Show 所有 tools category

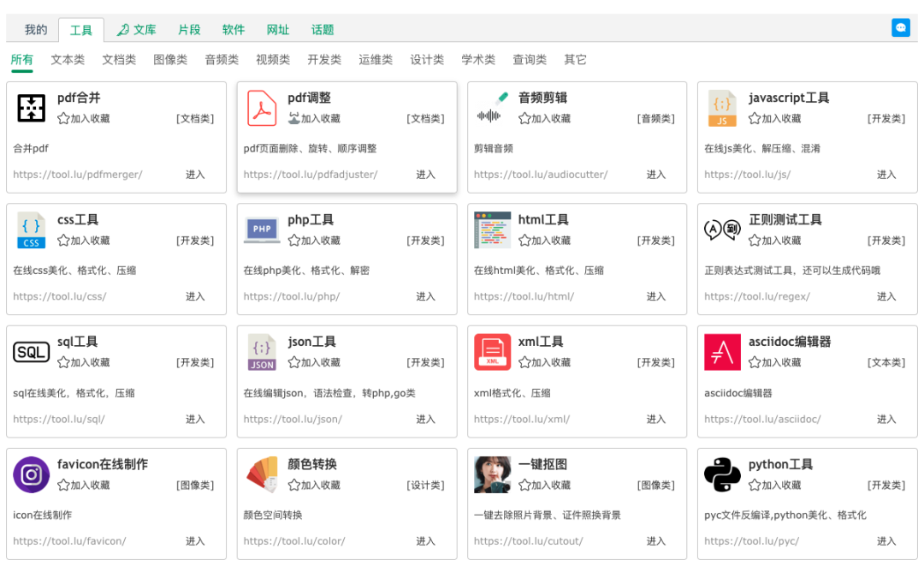21,60
